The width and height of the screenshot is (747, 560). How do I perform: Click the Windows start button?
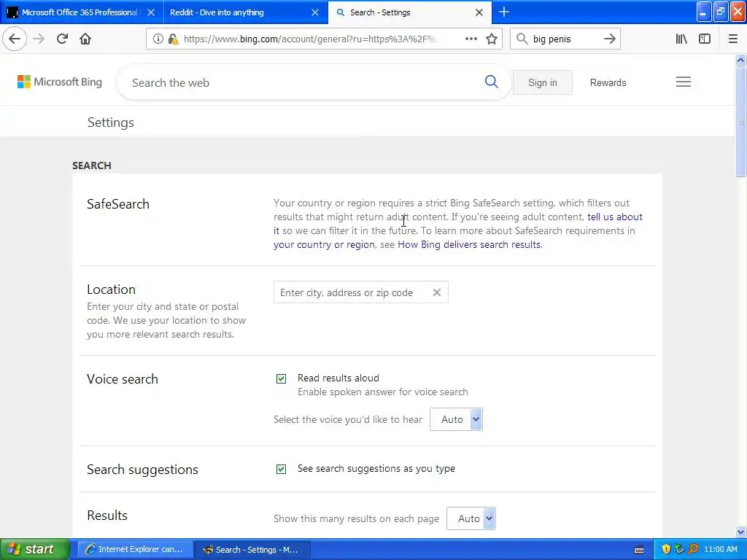tap(34, 550)
